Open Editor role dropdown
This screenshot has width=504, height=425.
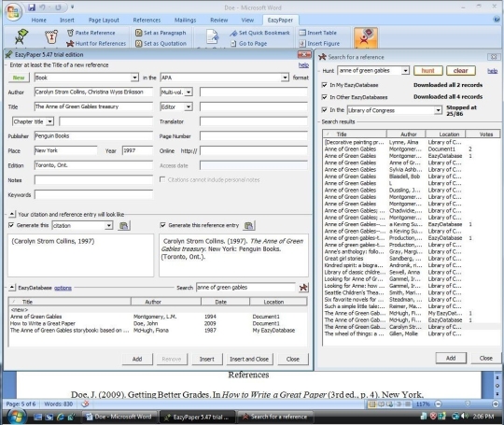(x=189, y=106)
